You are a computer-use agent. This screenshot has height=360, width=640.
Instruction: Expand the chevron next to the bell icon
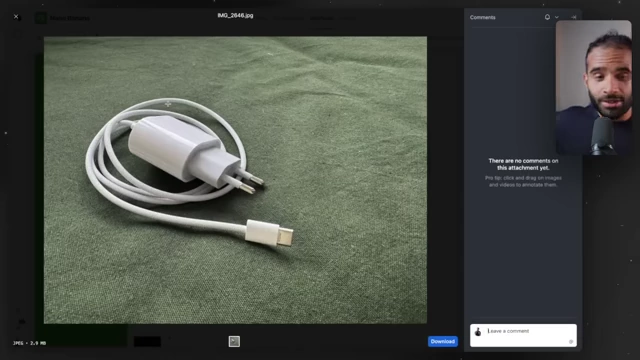click(557, 17)
